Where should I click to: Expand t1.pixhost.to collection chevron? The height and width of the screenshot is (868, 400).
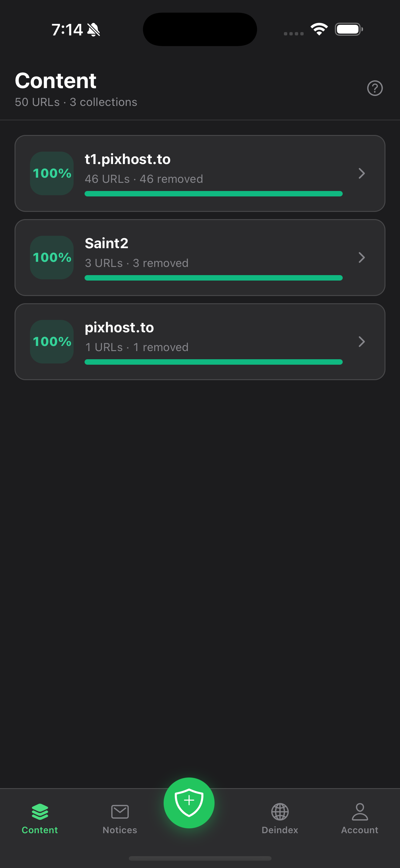pyautogui.click(x=362, y=173)
